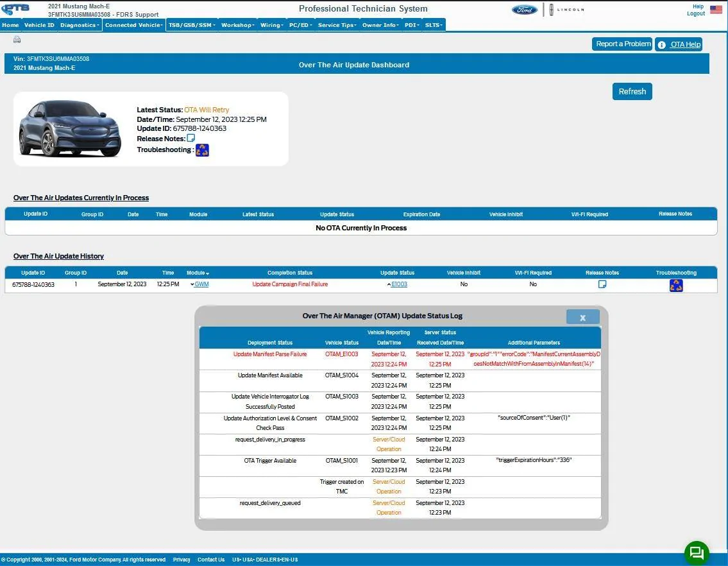The image size is (728, 566).
Task: Click ManifestCurrentAssembly error code parameter
Action: (534, 359)
